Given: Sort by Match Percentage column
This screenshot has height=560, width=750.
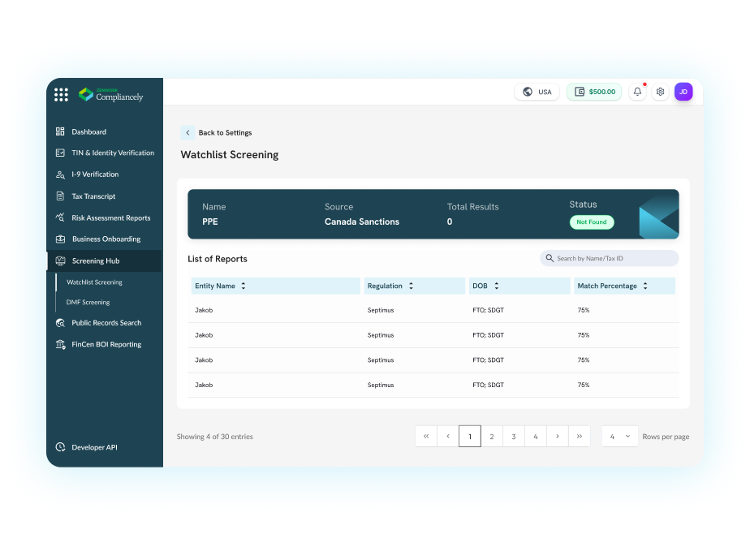Looking at the screenshot, I should tap(645, 286).
